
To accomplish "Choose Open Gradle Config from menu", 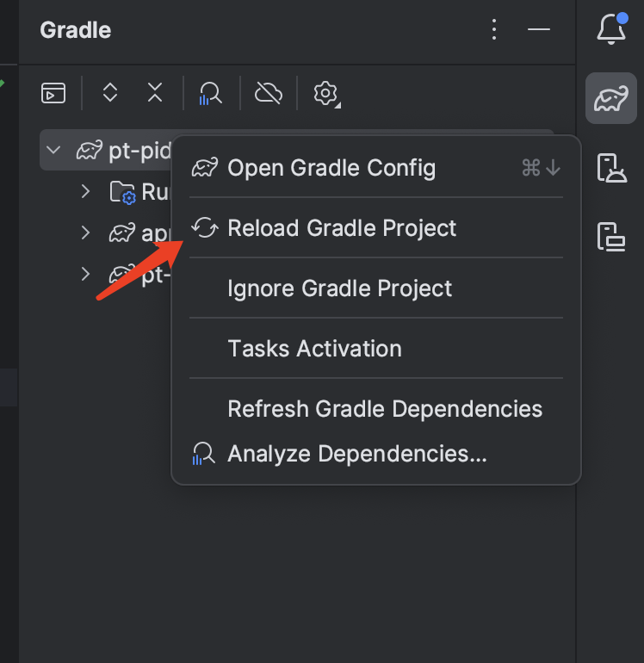I will pyautogui.click(x=331, y=168).
